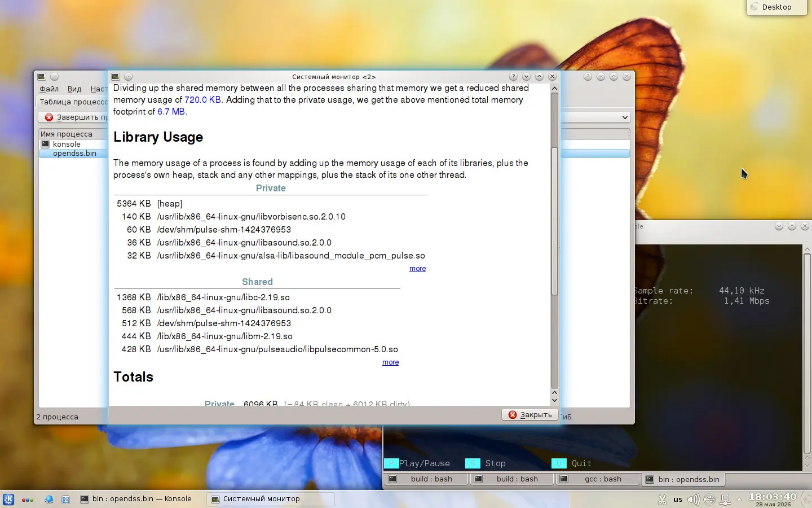Minimize the Системный монитор <2> dialog
812x508 pixels.
(526, 77)
